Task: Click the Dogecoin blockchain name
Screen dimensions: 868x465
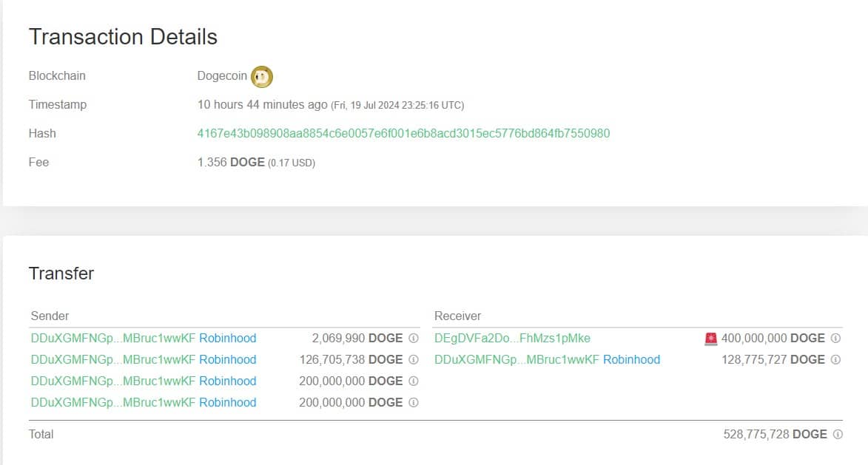Action: tap(222, 76)
